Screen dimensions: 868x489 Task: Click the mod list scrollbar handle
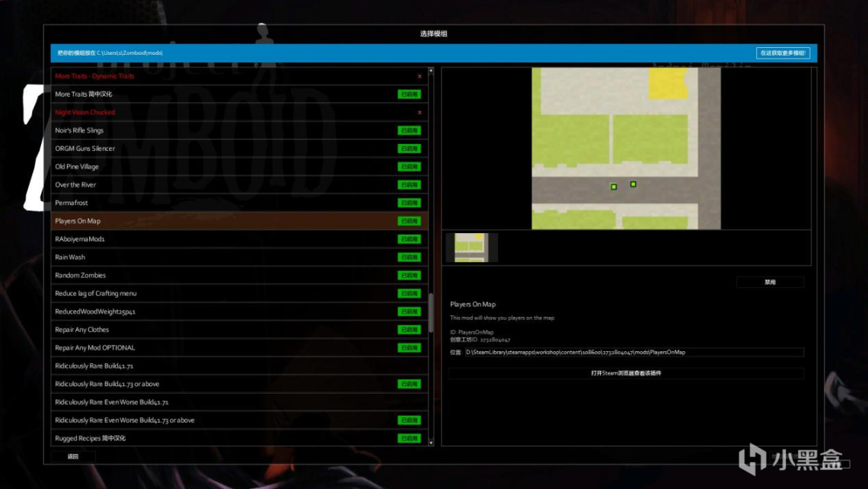click(431, 313)
